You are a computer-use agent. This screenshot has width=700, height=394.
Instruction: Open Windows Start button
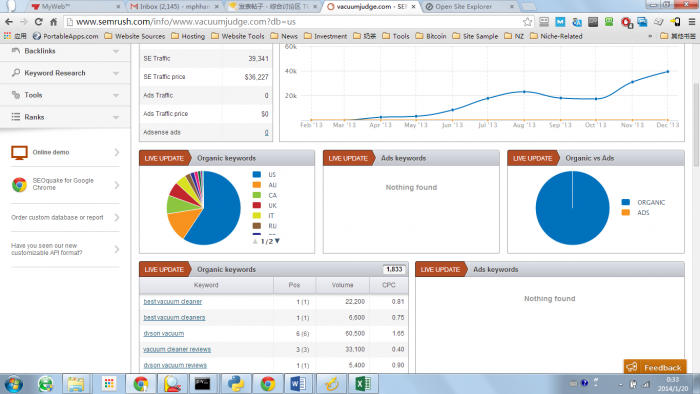pyautogui.click(x=13, y=384)
